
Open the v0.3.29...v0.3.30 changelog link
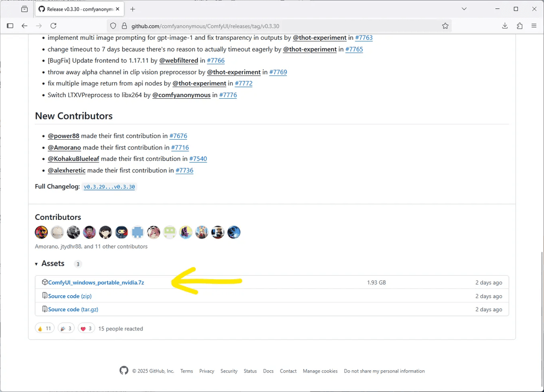pos(109,186)
